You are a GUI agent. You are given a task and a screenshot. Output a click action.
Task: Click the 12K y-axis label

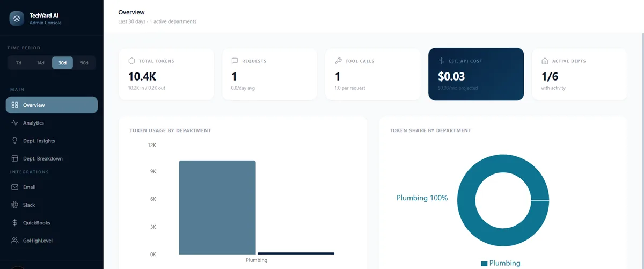click(x=151, y=145)
